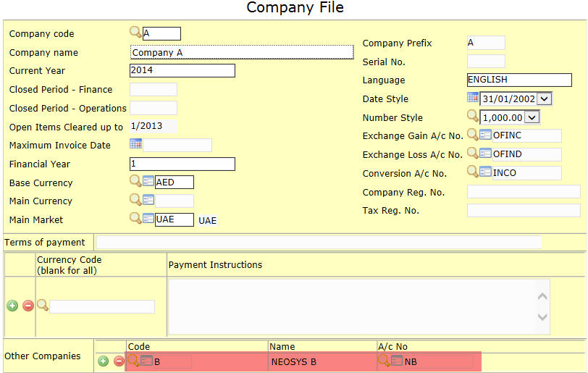Open the Main Currency record card icon
The image size is (588, 373).
tap(148, 200)
